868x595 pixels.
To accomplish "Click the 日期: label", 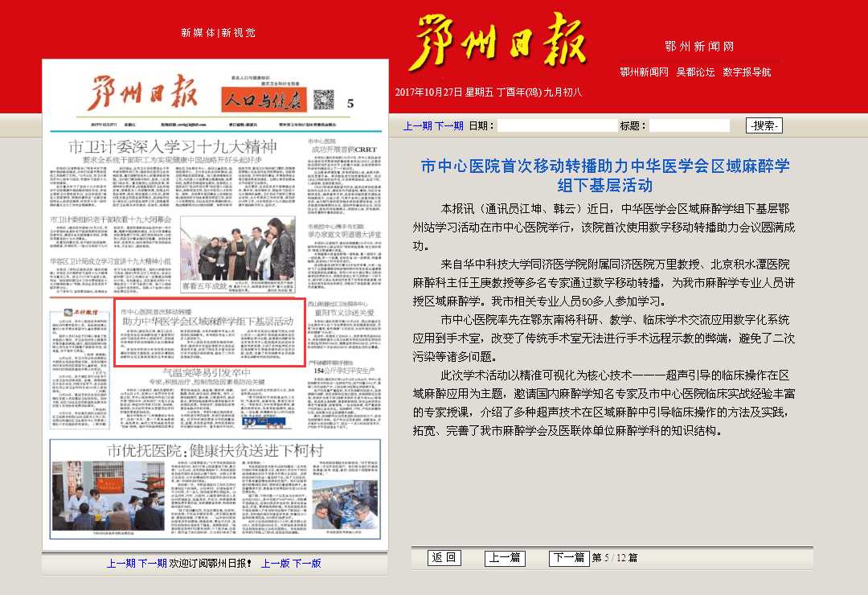I will [481, 125].
